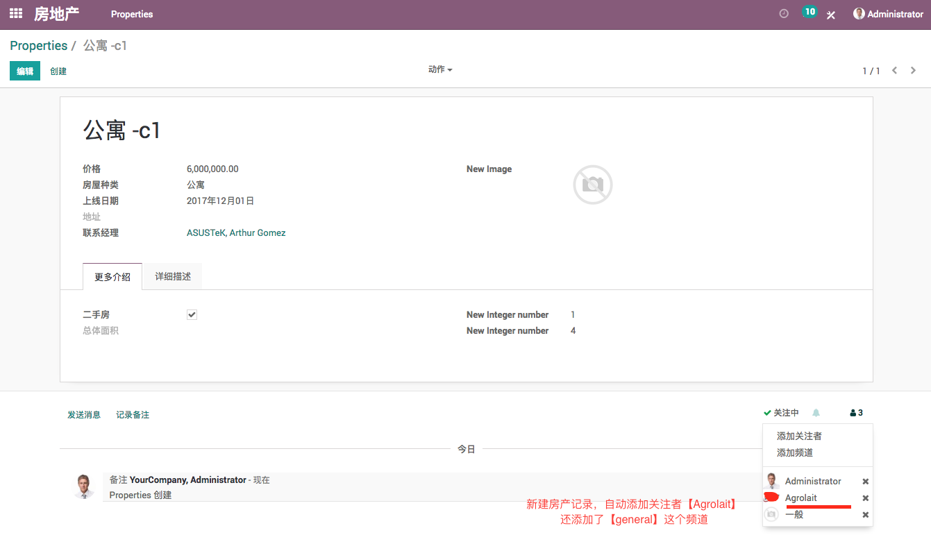Open the ASUSTeK, Arthur Gomez contact link
This screenshot has width=931, height=560.
pos(236,233)
